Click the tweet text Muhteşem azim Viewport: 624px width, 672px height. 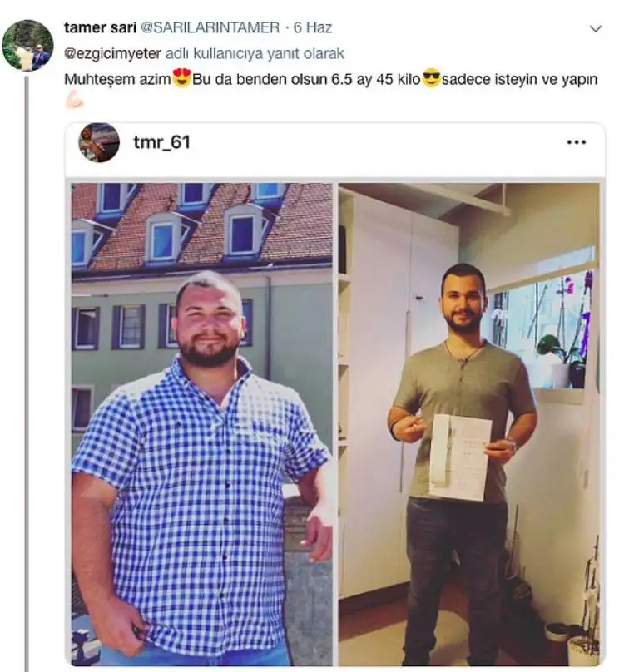tap(117, 80)
